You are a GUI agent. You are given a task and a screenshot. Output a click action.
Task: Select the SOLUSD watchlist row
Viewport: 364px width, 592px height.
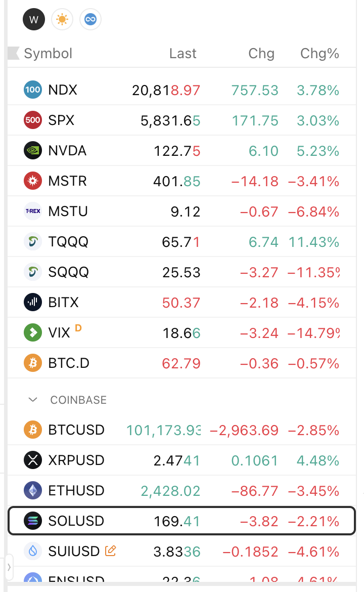[x=182, y=521]
